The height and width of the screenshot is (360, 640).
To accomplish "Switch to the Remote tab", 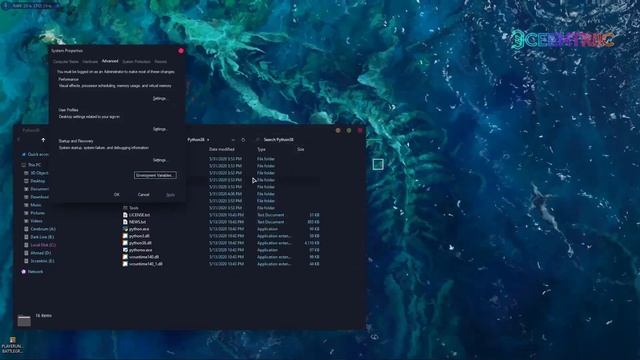I will point(160,62).
